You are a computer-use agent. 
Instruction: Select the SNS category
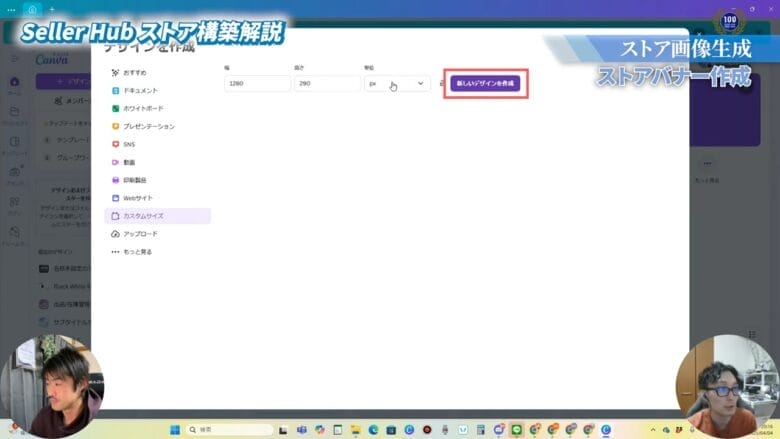[x=123, y=144]
